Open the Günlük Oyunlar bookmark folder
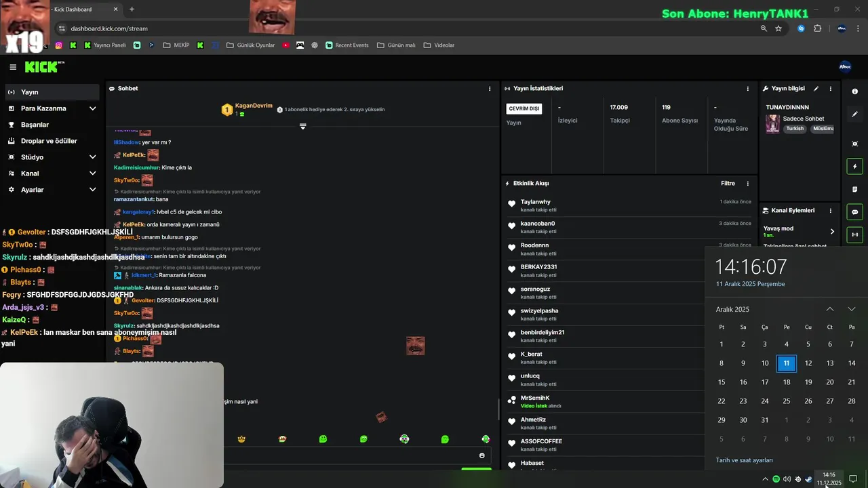The height and width of the screenshot is (488, 868). click(x=251, y=45)
